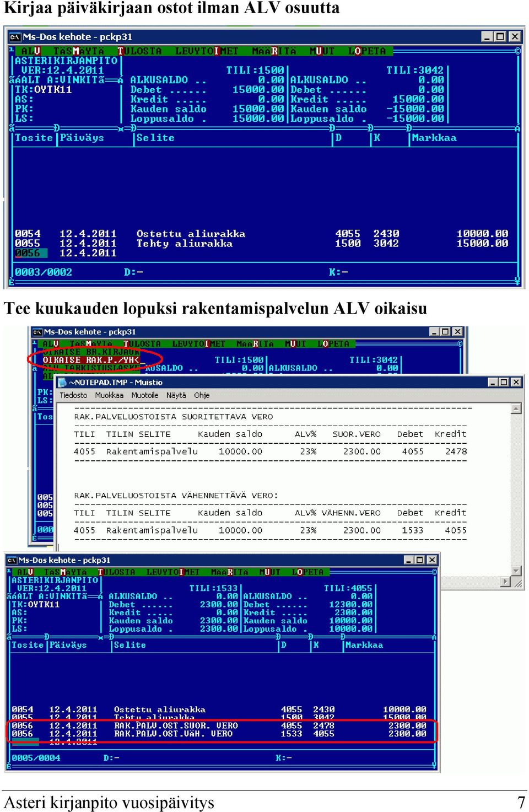Click TILI:1500 header in top window
The image size is (529, 812).
[x=255, y=70]
